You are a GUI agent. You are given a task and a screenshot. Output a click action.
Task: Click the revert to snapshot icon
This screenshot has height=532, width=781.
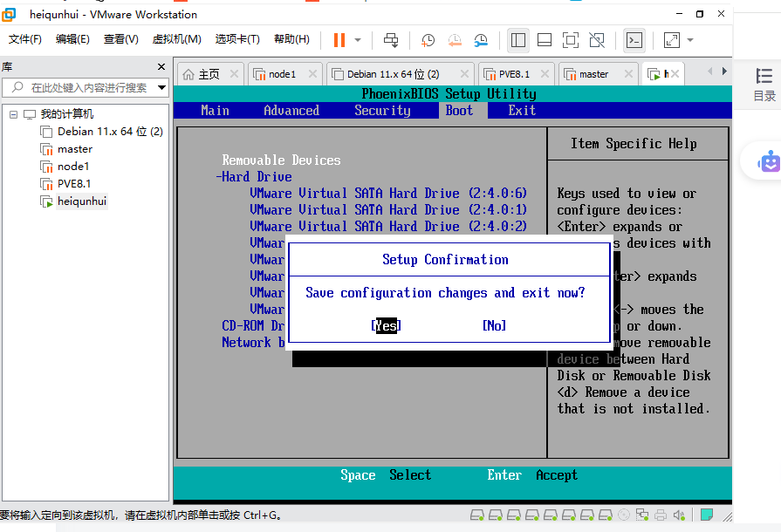455,40
